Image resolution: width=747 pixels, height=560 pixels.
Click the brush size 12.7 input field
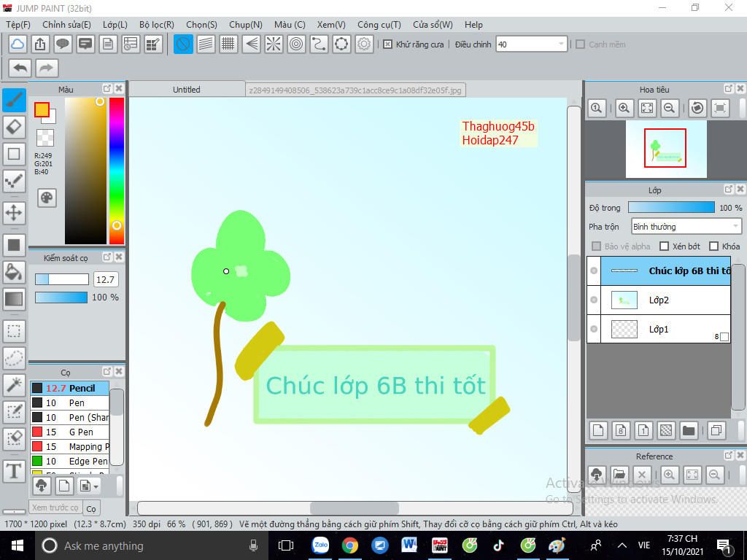point(105,279)
